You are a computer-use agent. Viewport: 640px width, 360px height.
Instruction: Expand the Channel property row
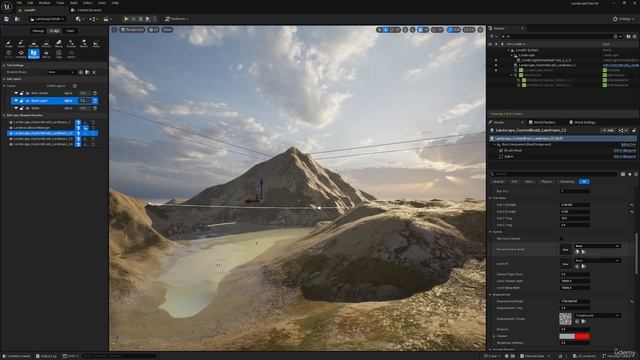[494, 336]
